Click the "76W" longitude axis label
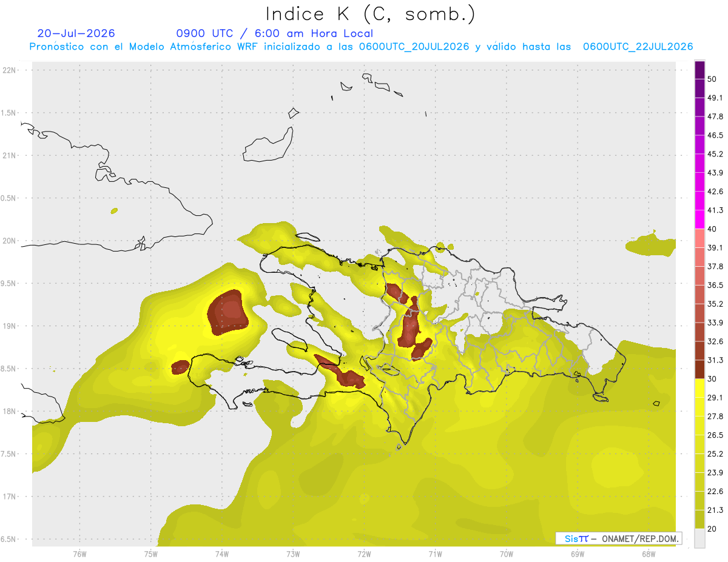Viewport: 728px width, 562px height. (79, 553)
